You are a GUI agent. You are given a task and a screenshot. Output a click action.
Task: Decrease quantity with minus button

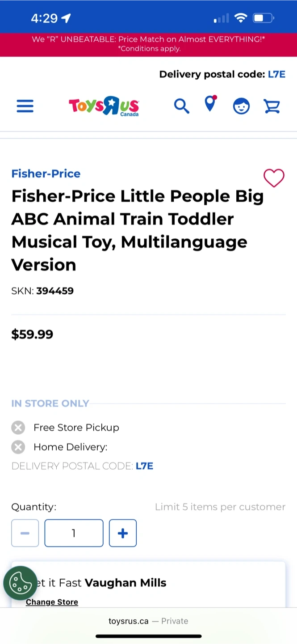pyautogui.click(x=25, y=533)
